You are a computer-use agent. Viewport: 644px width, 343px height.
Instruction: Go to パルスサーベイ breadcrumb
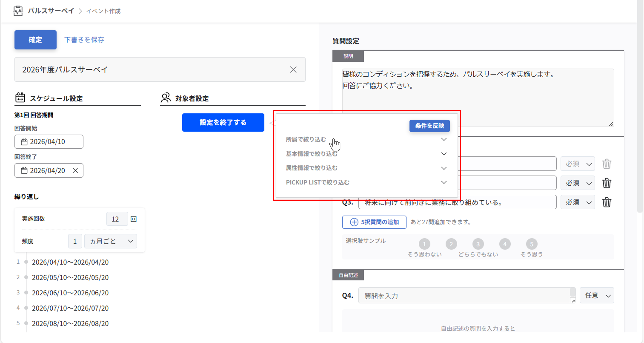click(x=51, y=11)
